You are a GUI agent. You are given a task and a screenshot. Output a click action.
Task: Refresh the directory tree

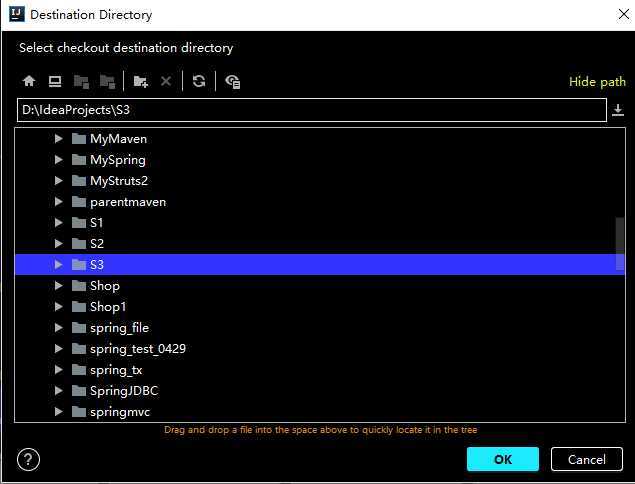pos(199,81)
